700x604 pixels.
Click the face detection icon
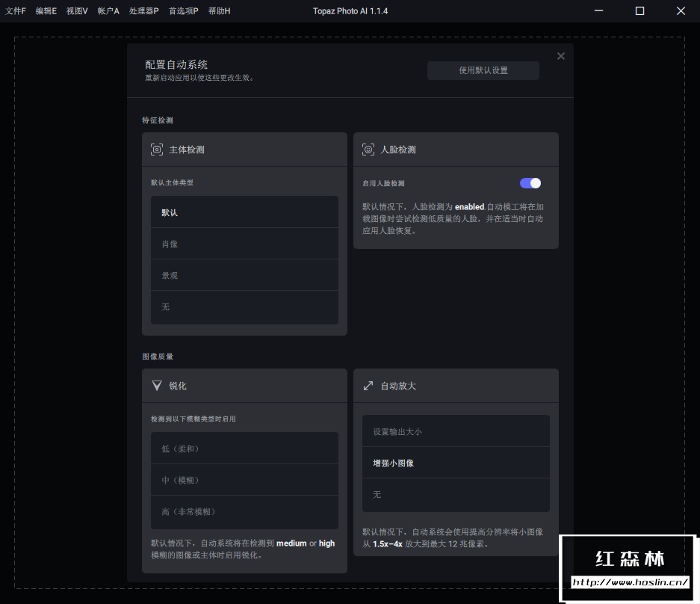point(368,150)
